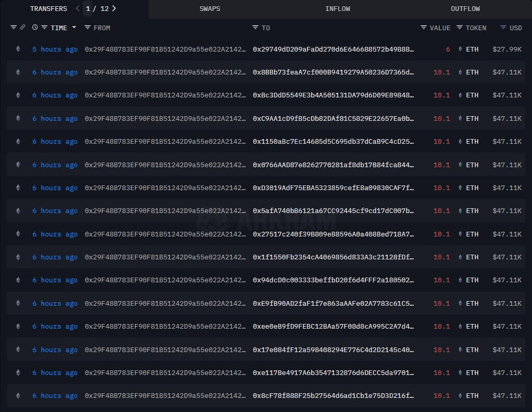Open recipient address 0x8BBb73feaA7cf000B94192...
This screenshot has height=412, width=532.
tap(333, 72)
